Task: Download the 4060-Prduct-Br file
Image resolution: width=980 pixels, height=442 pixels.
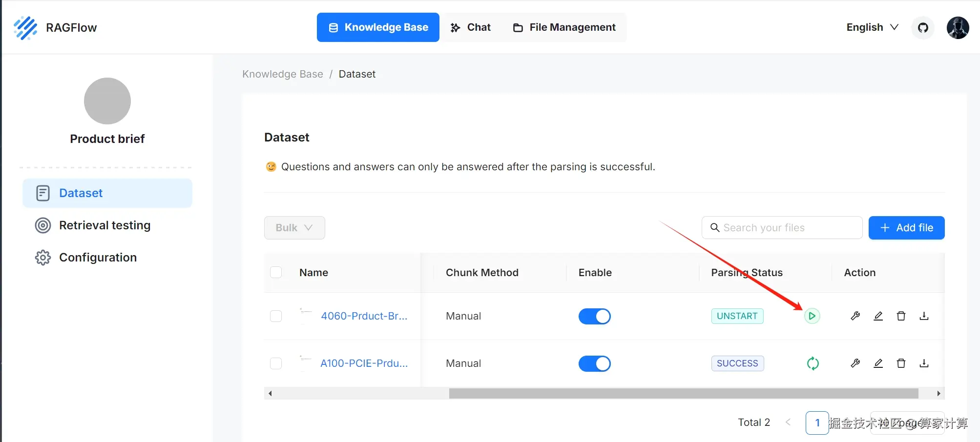Action: click(x=924, y=316)
